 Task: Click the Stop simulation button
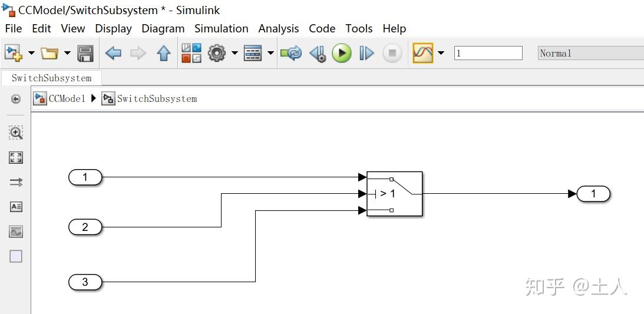[392, 54]
